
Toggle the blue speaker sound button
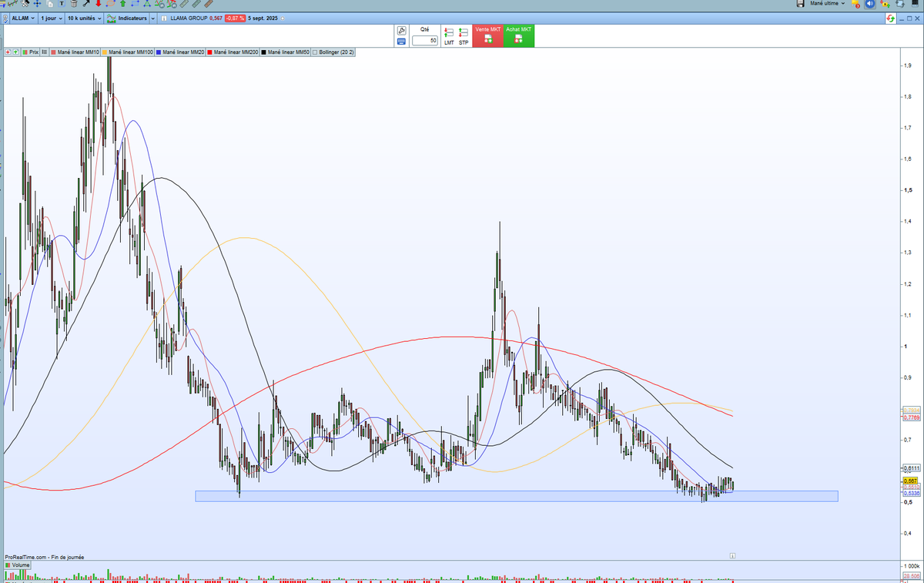click(869, 4)
